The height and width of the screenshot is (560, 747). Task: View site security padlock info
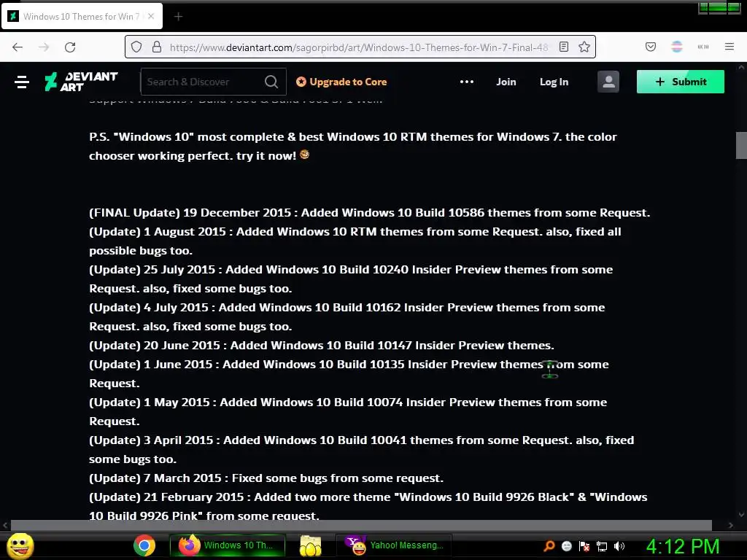tap(156, 47)
